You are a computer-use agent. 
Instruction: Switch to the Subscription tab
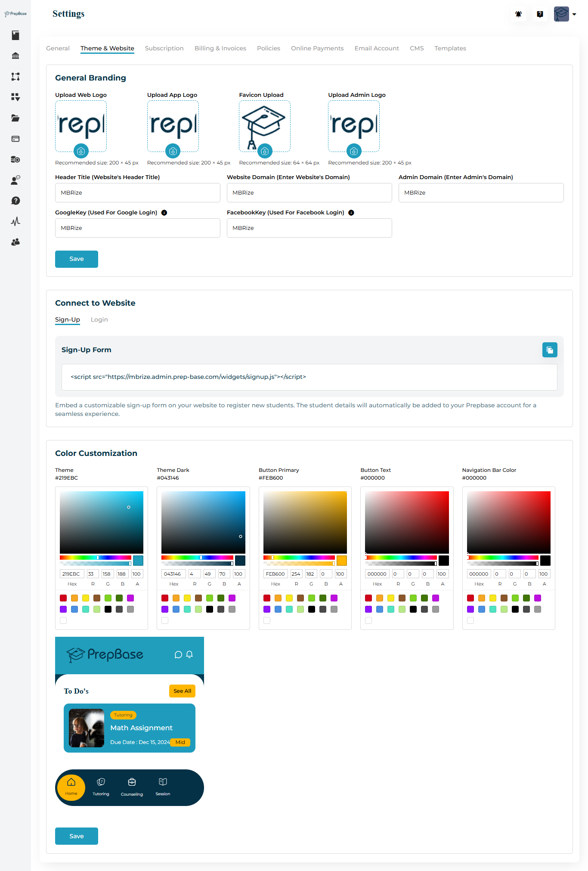pyautogui.click(x=164, y=48)
